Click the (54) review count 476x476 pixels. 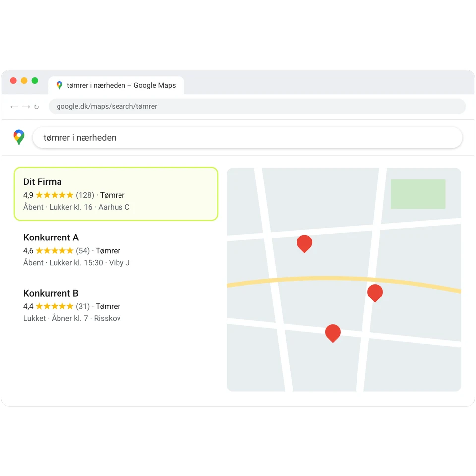coord(83,250)
